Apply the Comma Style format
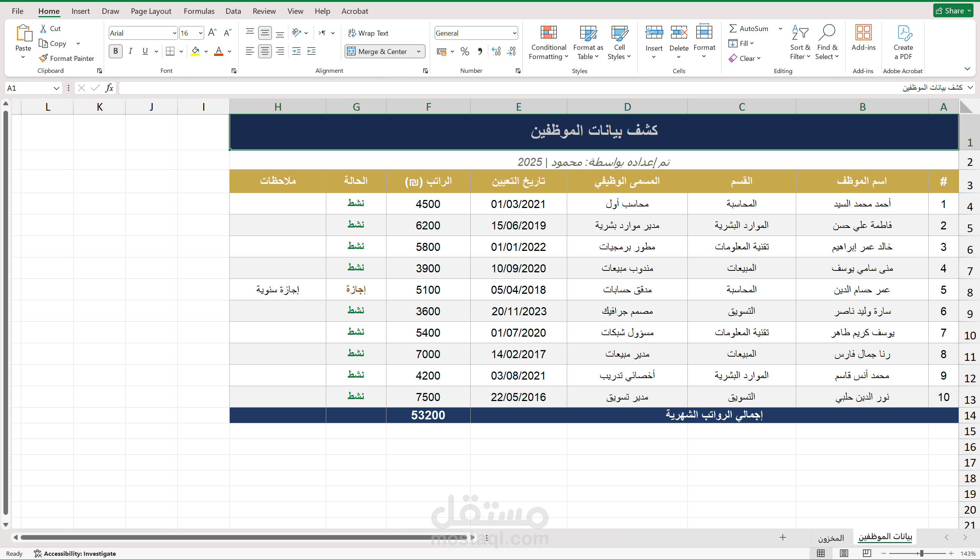 click(x=480, y=51)
